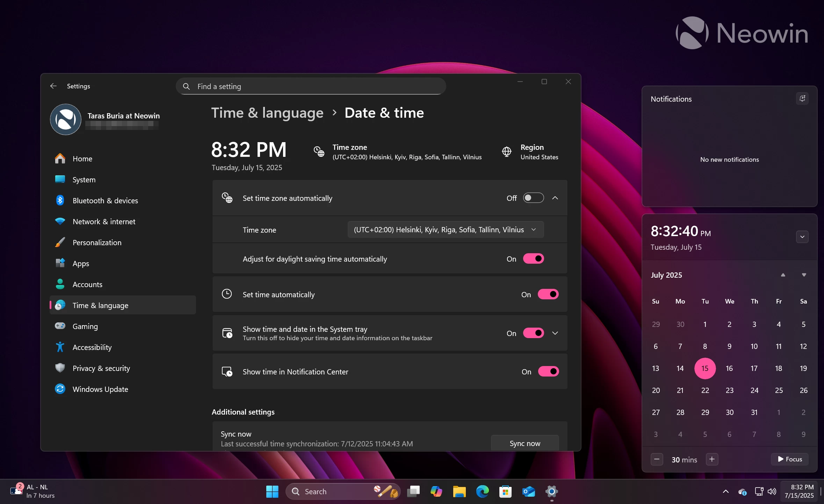Disable Adjust for daylight saving time toggle
824x504 pixels.
click(x=533, y=258)
